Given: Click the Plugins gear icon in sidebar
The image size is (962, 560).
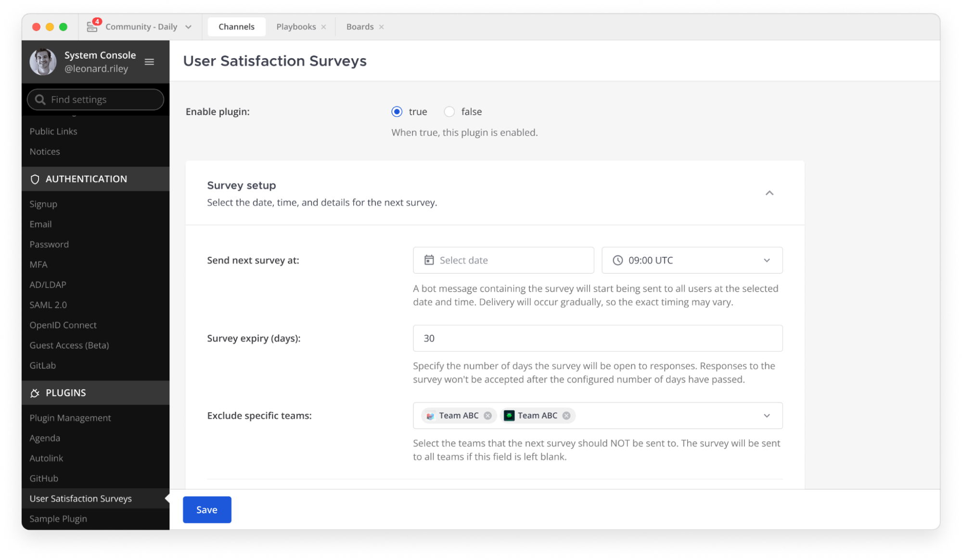Looking at the screenshot, I should coord(35,393).
